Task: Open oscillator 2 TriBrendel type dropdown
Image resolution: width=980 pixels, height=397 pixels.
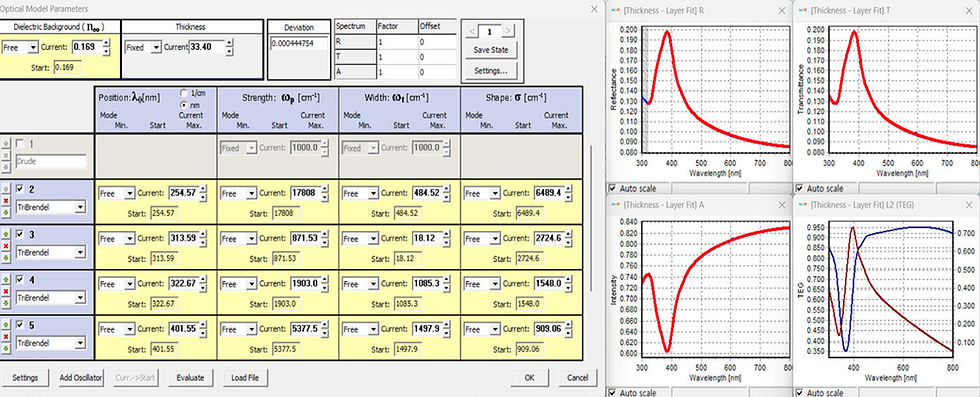Action: (51, 208)
